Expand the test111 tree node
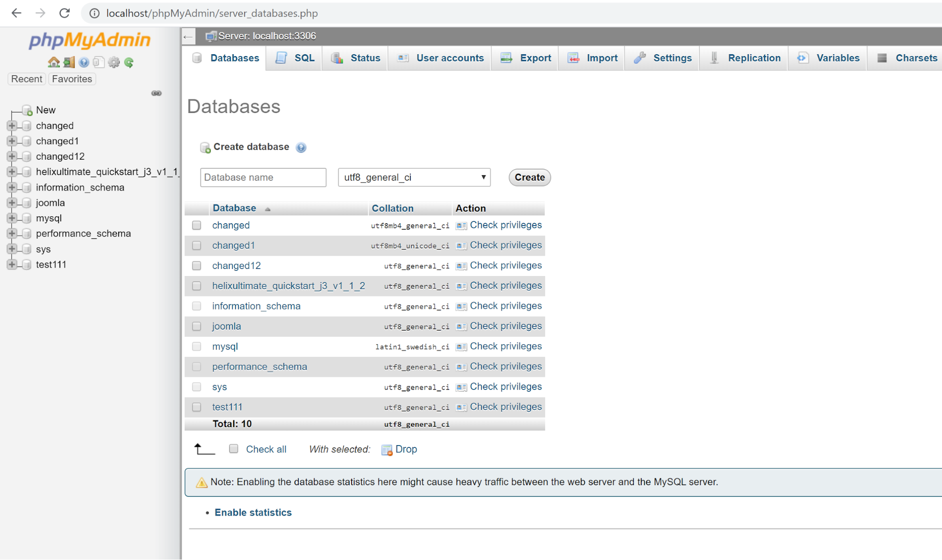 click(x=12, y=265)
